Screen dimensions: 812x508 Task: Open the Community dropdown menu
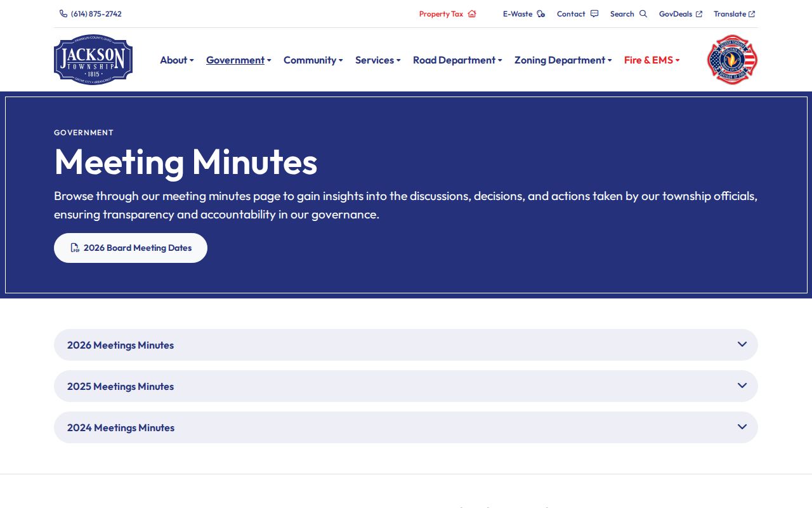313,60
